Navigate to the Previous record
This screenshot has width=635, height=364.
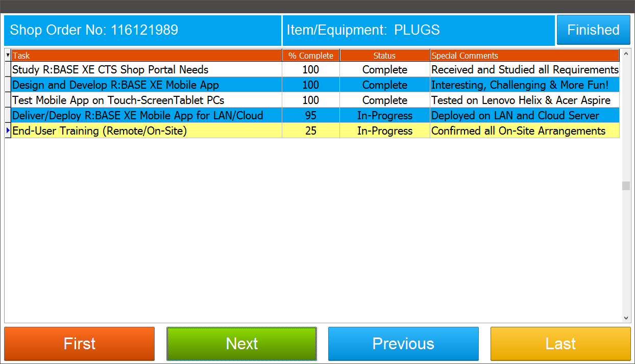point(403,344)
